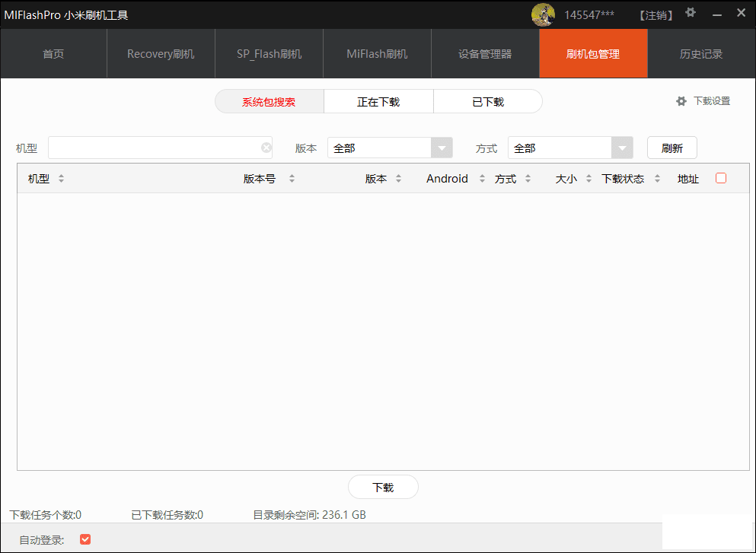This screenshot has height=553, width=756.
Task: Switch to Recovery刷机 tab
Action: click(161, 53)
